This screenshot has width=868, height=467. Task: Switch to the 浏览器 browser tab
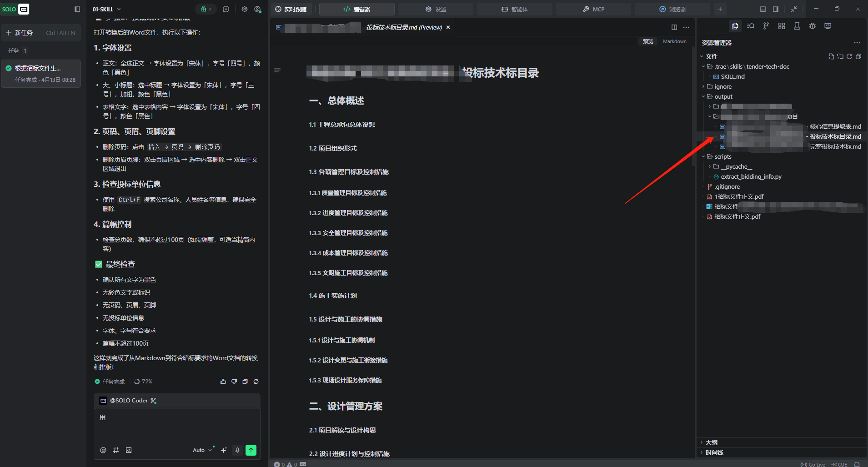pos(672,9)
